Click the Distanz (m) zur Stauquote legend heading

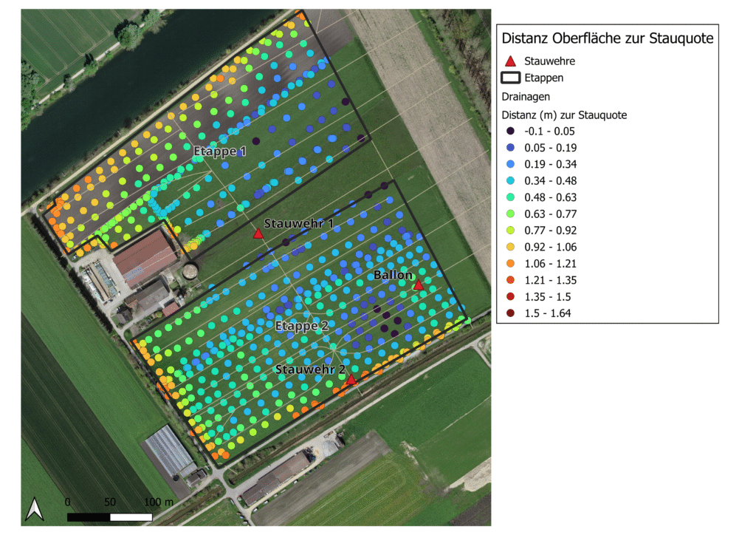click(x=564, y=115)
